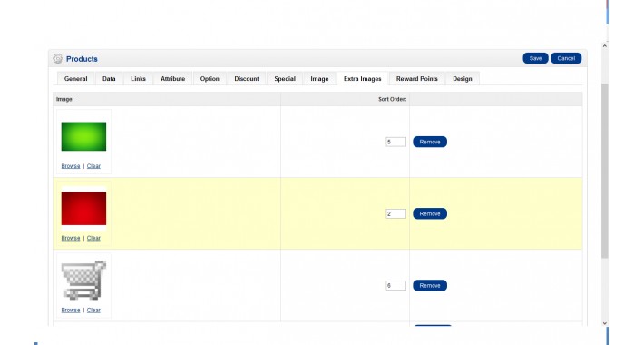Open the General tab
The image size is (644, 345).
pos(75,79)
